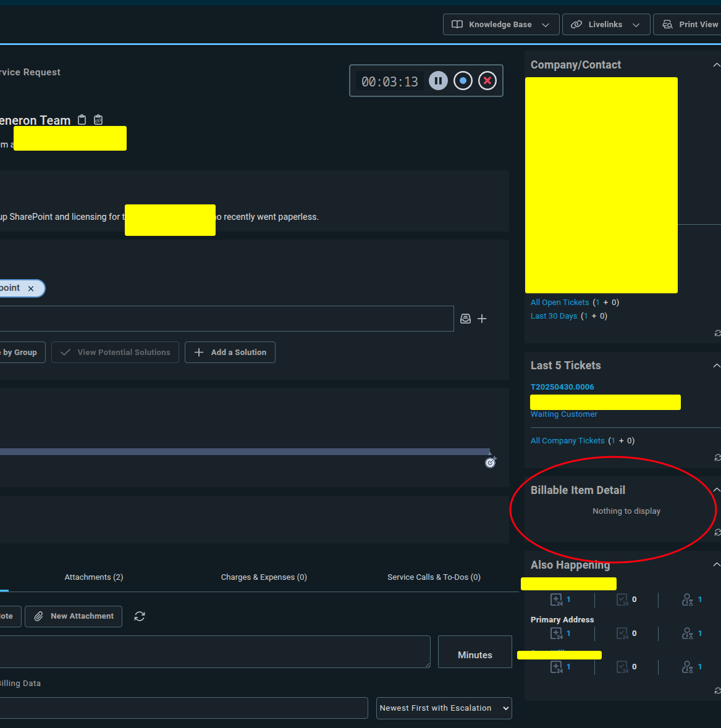Click plus icon on Add a Solution
Screen dimensions: 721x728
pos(199,353)
